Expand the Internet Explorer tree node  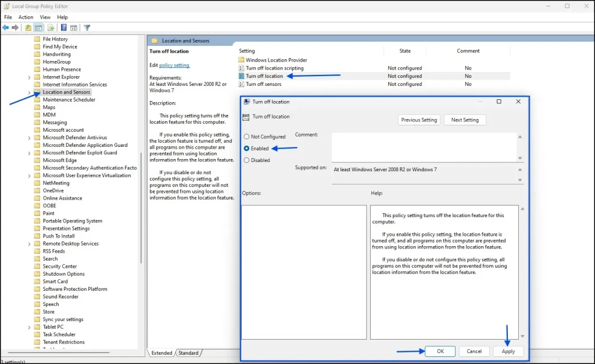point(29,77)
